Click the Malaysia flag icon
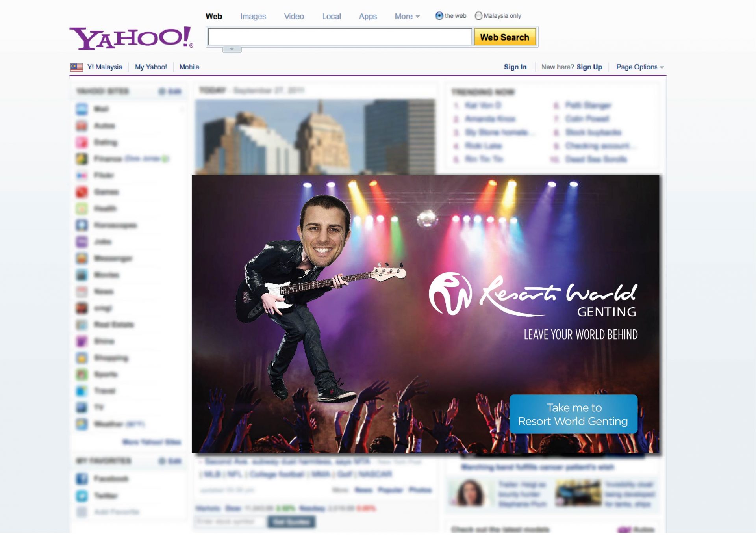The height and width of the screenshot is (535, 756). (76, 67)
